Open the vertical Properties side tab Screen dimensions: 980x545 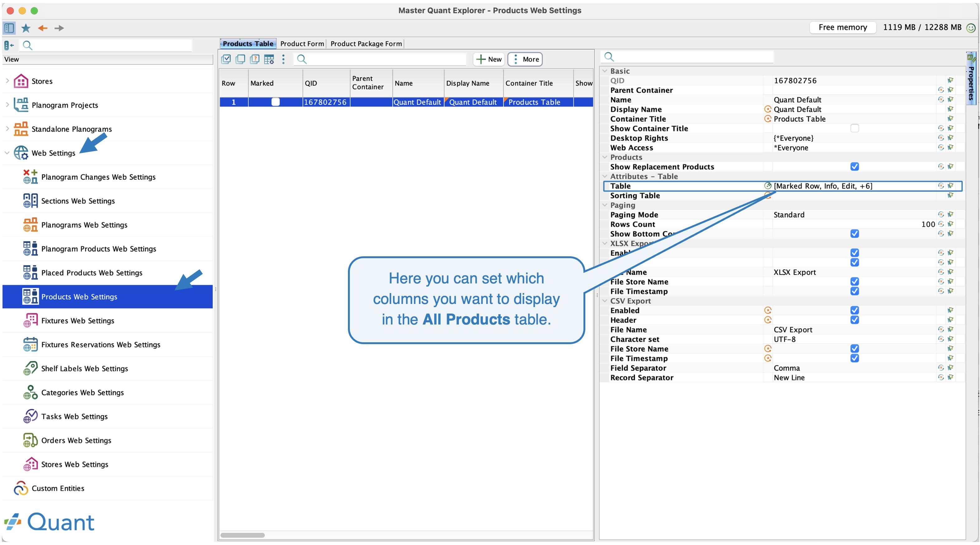coord(971,78)
